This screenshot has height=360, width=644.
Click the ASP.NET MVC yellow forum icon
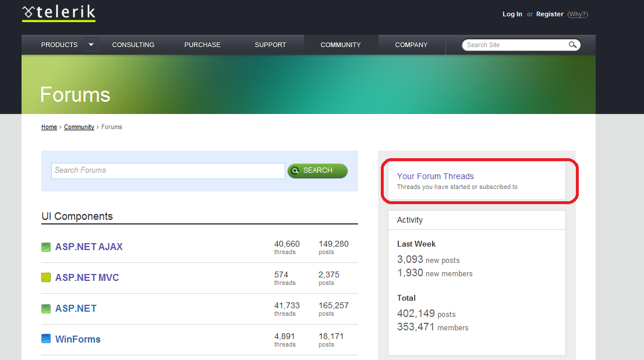tap(46, 277)
